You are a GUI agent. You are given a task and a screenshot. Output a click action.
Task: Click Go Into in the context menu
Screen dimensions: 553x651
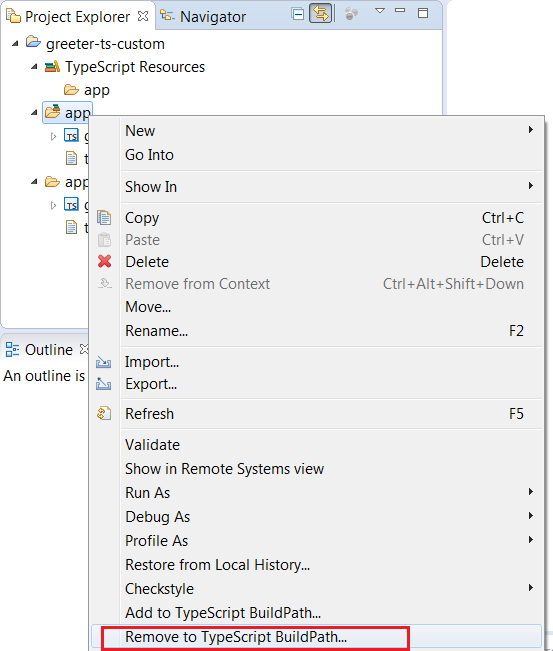[x=316, y=155]
